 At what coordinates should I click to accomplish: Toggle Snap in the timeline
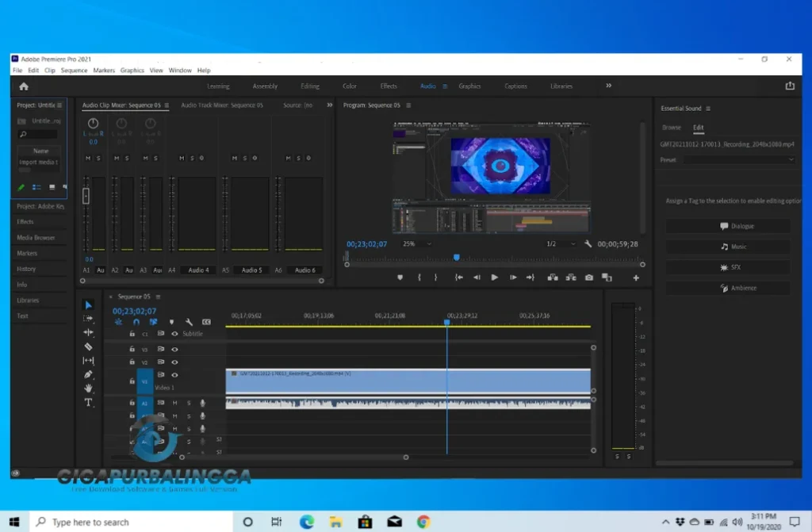click(136, 321)
